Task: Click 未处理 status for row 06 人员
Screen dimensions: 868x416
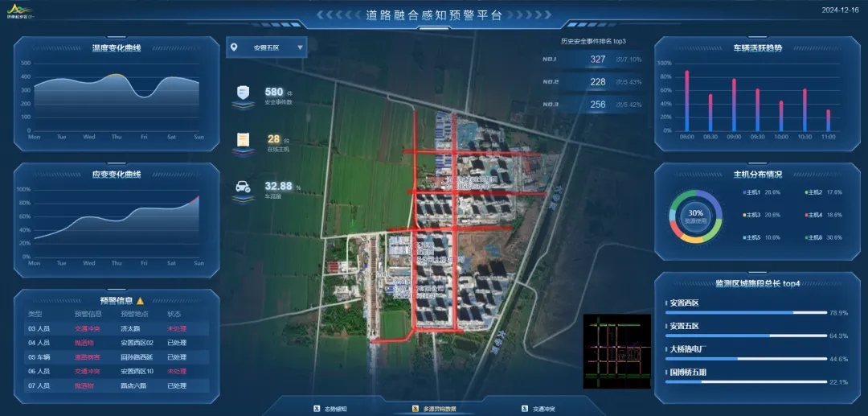Action: click(176, 371)
